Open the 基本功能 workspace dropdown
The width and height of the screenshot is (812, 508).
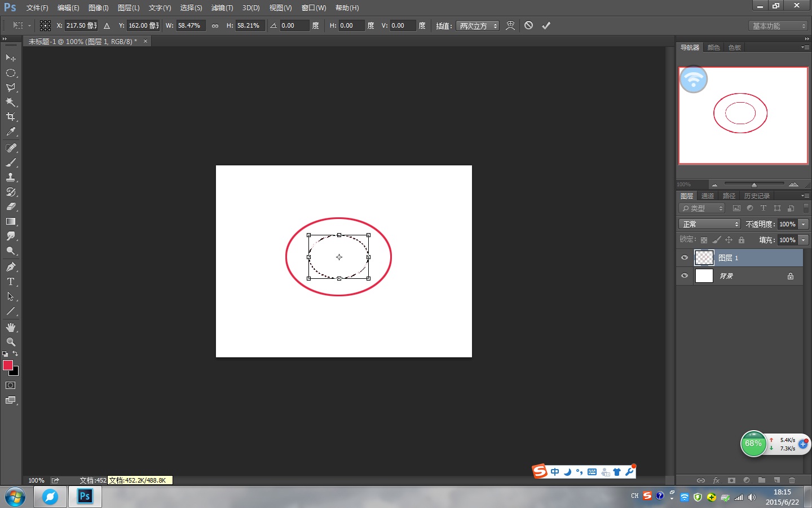[779, 26]
